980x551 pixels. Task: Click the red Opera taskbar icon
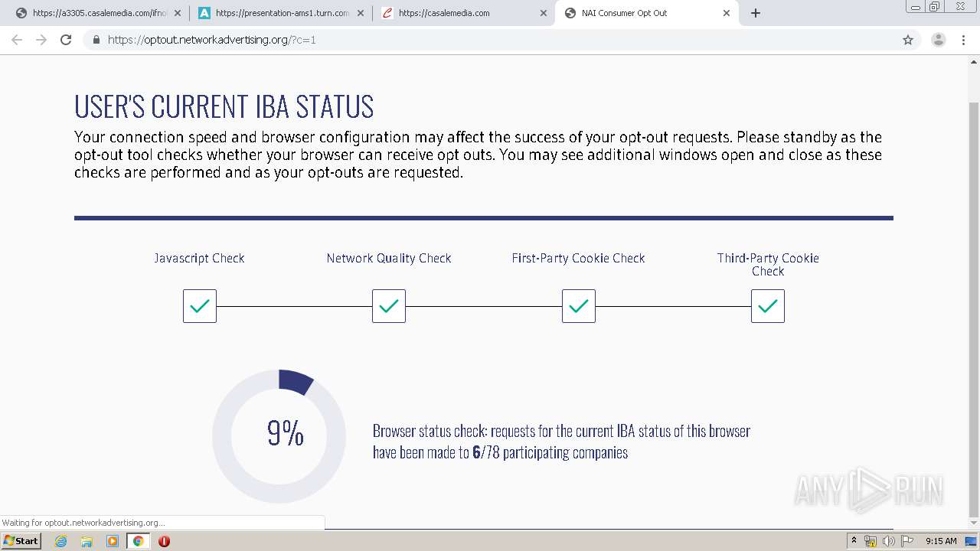pyautogui.click(x=164, y=541)
